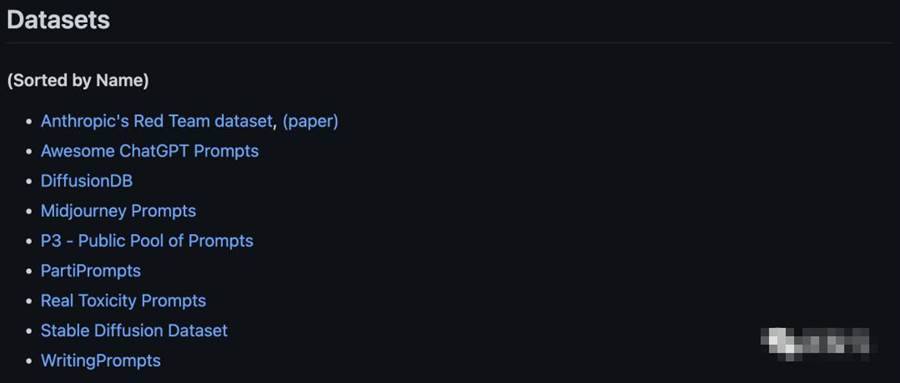This screenshot has height=383, width=900.
Task: Click the PartiPrompts link
Action: click(91, 270)
